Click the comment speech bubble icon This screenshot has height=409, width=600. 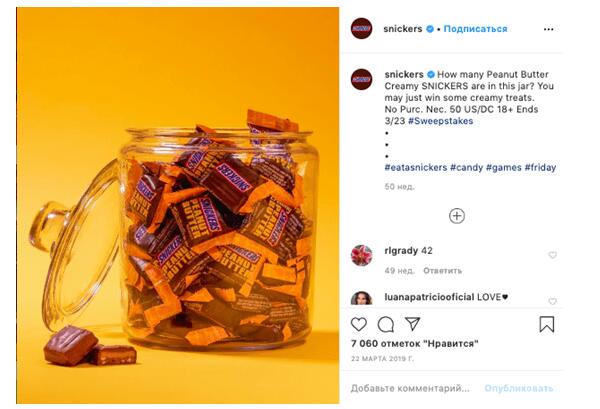385,324
